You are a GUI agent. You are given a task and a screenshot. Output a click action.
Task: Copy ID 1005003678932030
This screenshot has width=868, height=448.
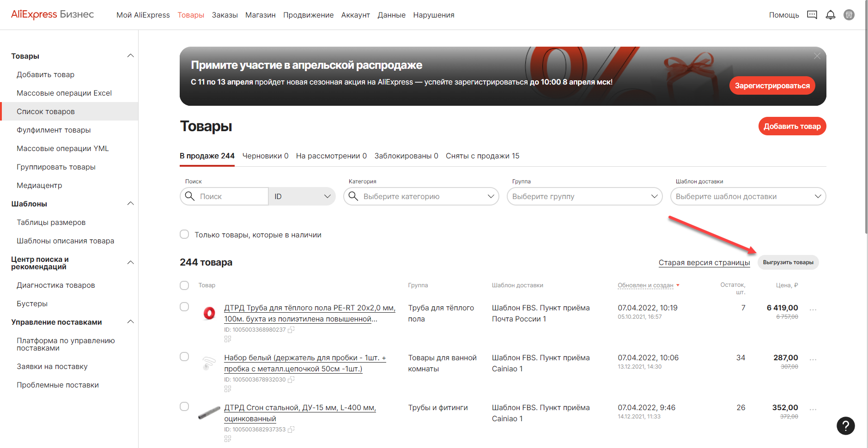tap(291, 380)
